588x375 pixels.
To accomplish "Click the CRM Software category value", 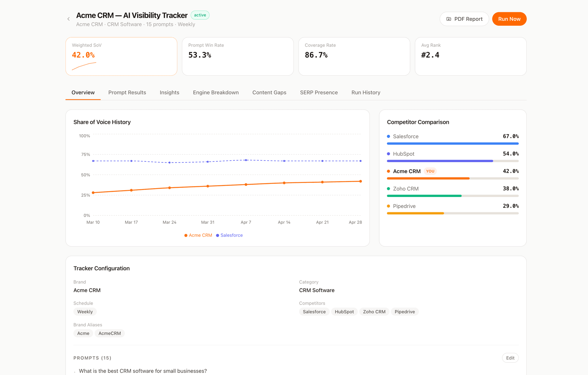I will 317,290.
